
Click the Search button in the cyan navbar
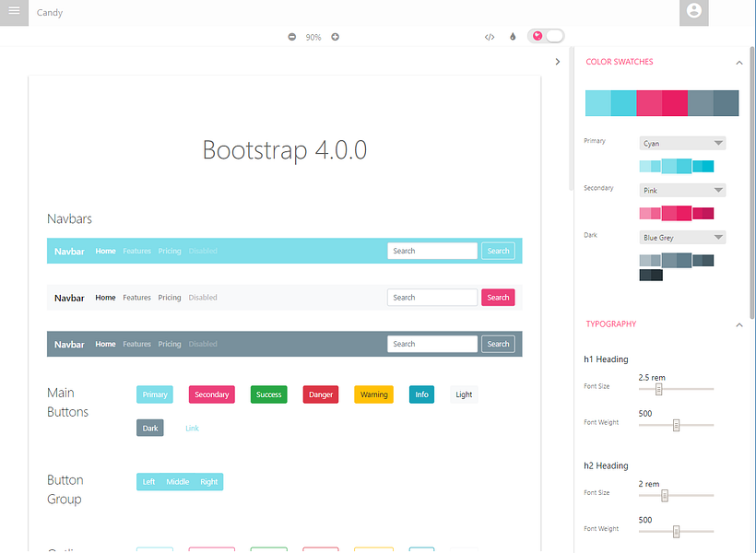point(498,251)
